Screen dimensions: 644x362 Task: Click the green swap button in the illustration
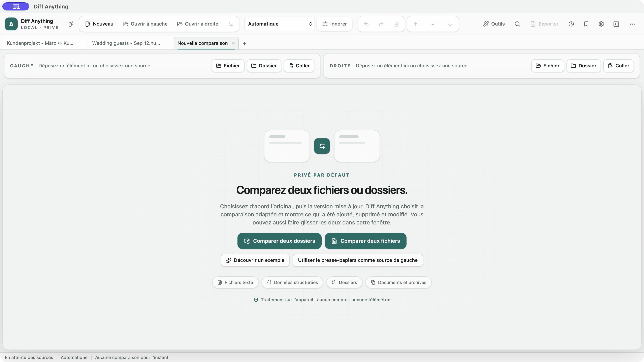click(x=322, y=146)
